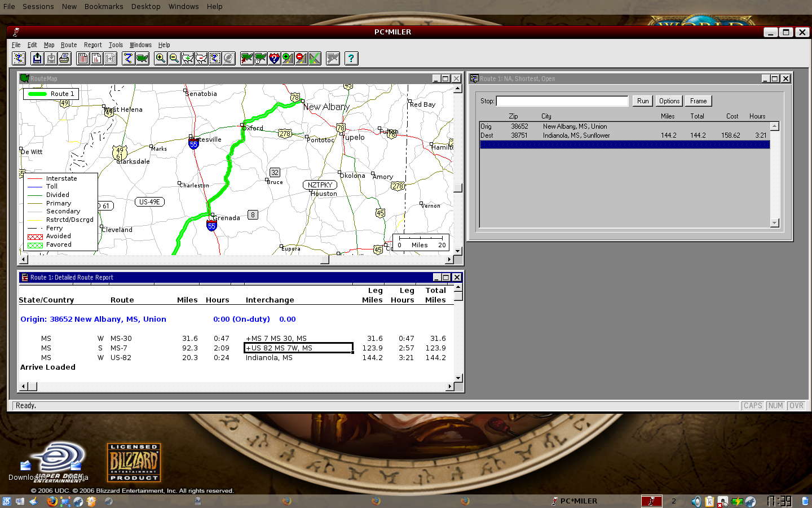Image resolution: width=812 pixels, height=508 pixels.
Task: Click the taskbar clock
Action: click(x=779, y=501)
